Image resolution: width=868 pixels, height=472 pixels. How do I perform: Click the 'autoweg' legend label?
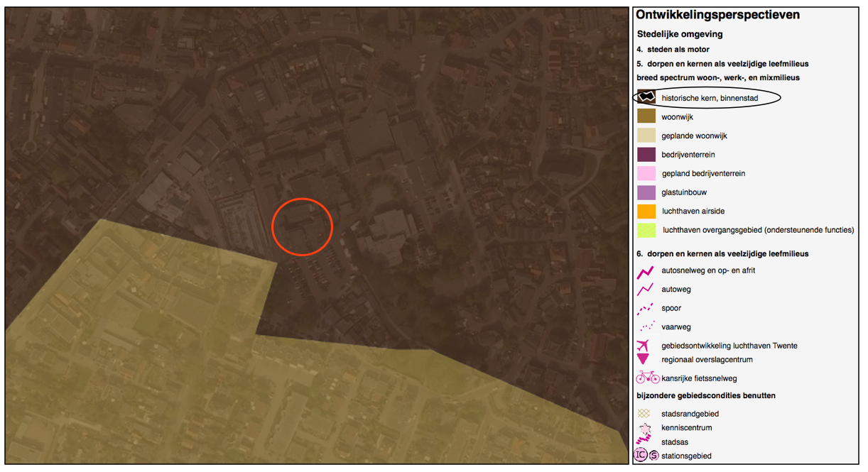pos(676,290)
